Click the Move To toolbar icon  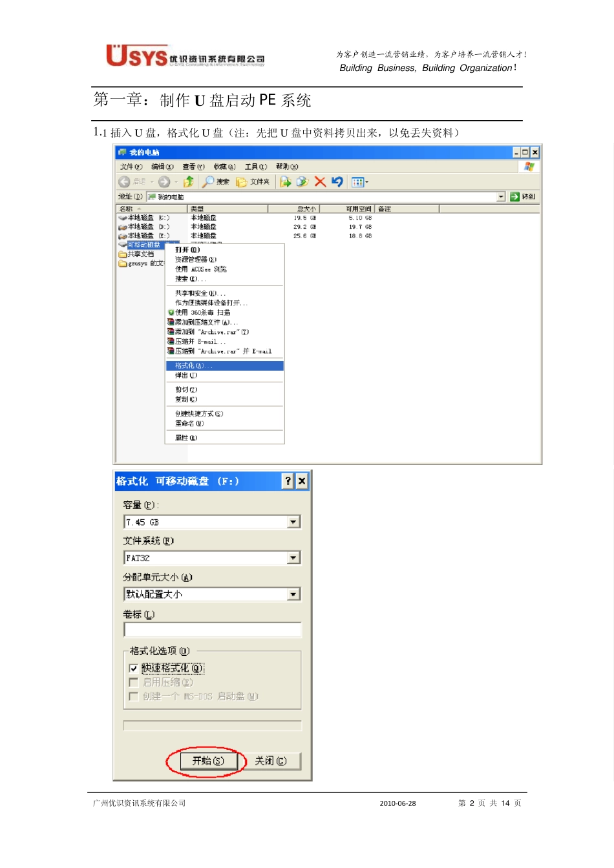(285, 182)
